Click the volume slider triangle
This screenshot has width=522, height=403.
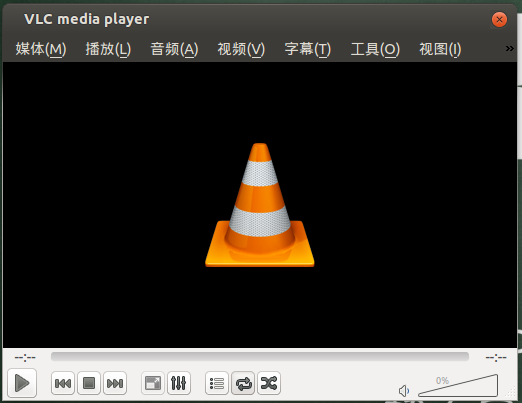tap(458, 385)
